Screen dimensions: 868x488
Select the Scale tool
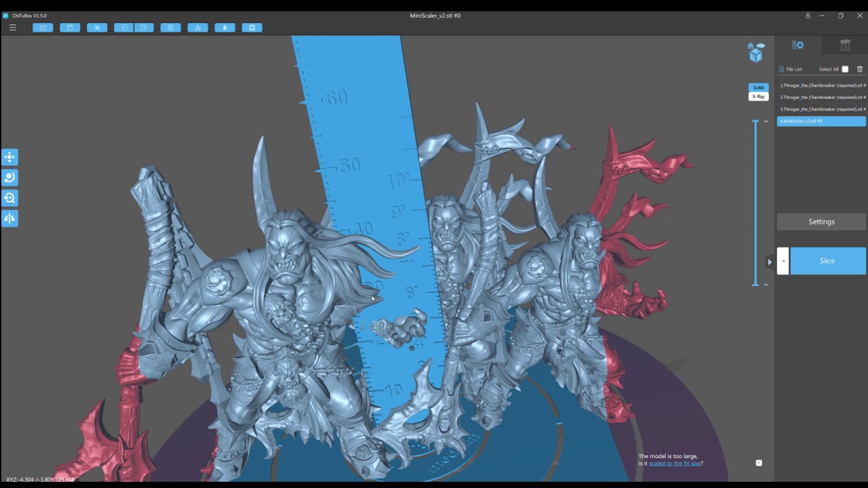pyautogui.click(x=9, y=198)
